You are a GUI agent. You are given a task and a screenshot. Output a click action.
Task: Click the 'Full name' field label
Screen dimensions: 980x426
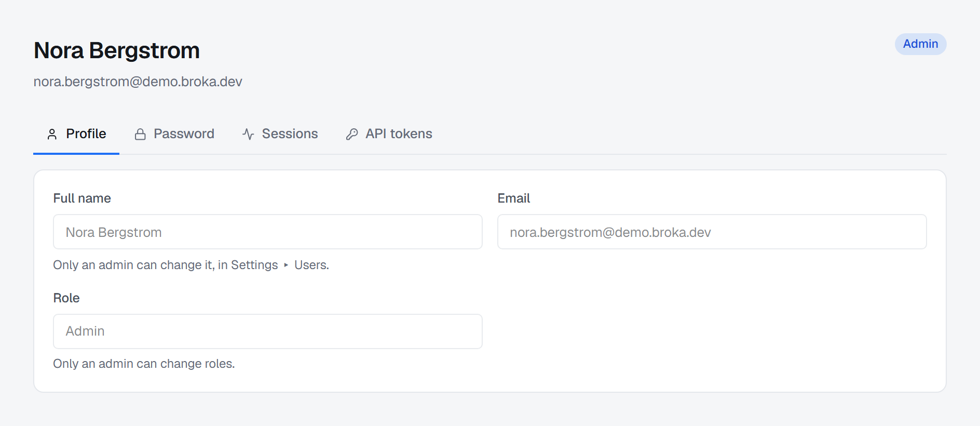point(82,198)
